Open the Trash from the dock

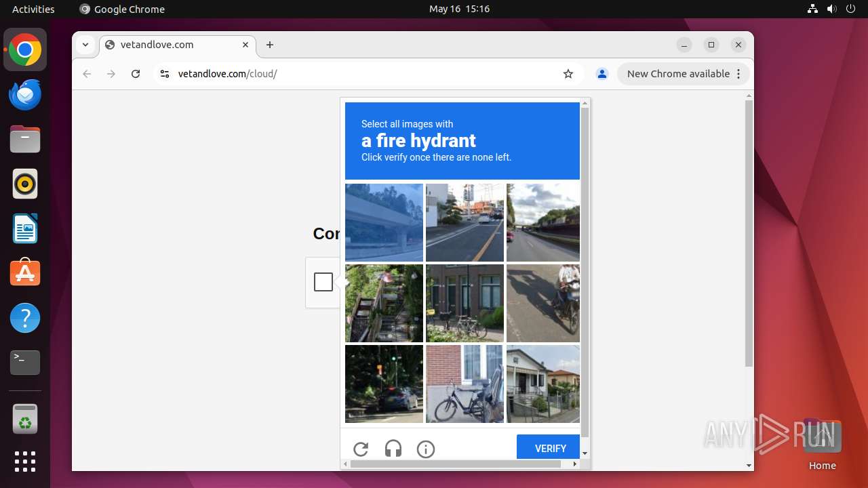(x=25, y=419)
